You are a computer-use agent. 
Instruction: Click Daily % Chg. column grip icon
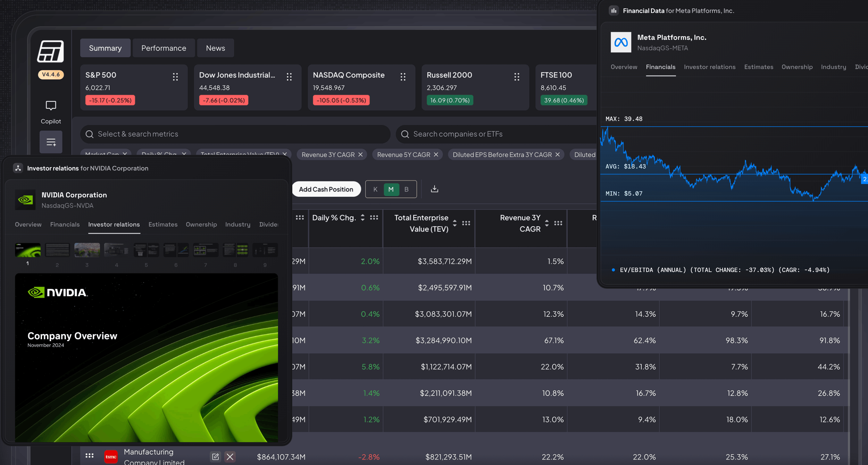374,218
